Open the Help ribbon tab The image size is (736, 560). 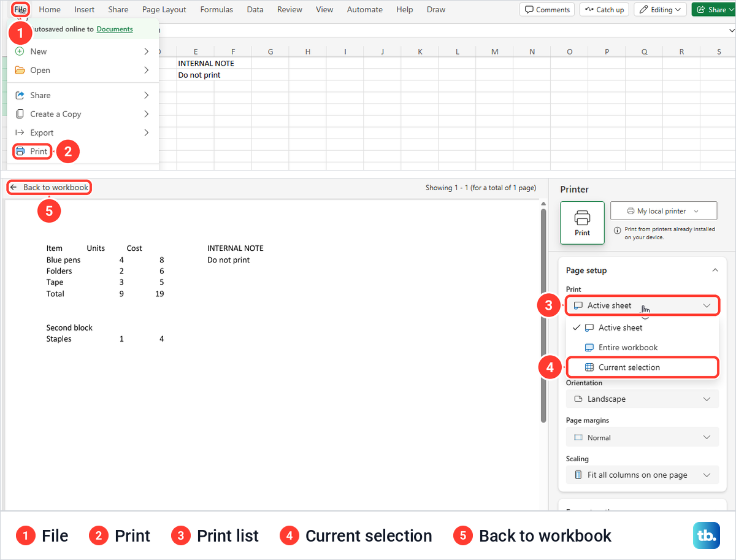405,10
